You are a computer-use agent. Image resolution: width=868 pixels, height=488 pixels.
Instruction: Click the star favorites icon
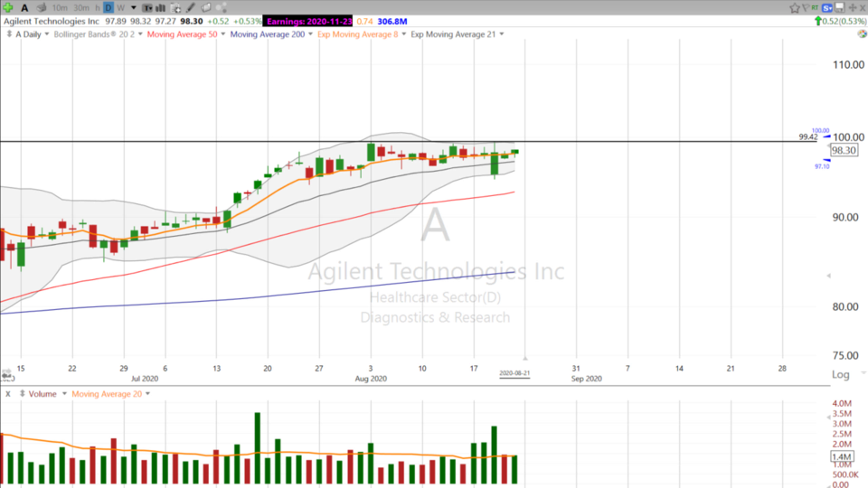click(795, 7)
